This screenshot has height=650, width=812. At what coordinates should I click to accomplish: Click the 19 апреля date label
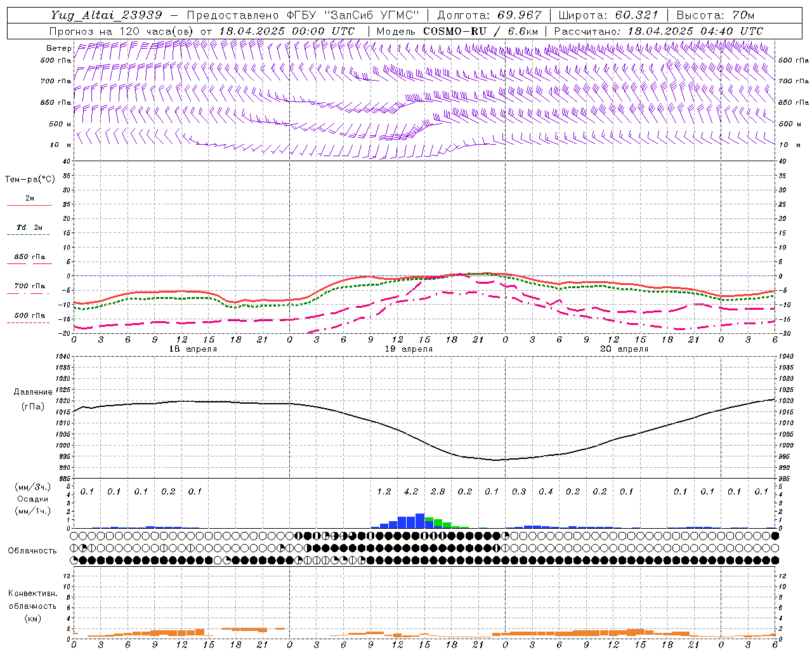coord(409,349)
